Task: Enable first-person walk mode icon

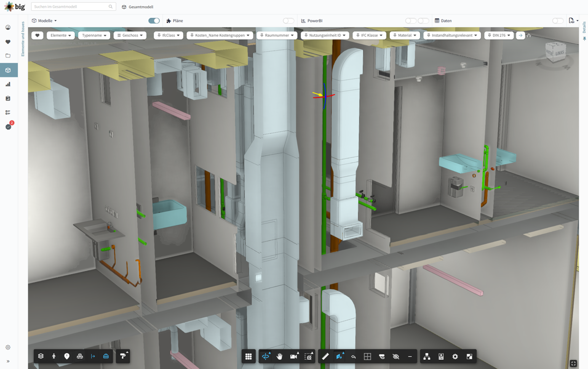Action: 54,356
